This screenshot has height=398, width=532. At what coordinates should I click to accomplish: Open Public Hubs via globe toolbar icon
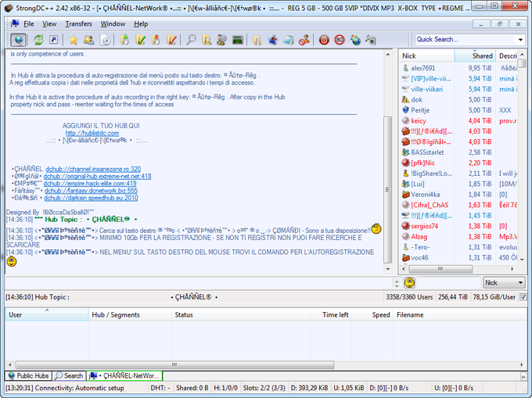click(x=18, y=40)
